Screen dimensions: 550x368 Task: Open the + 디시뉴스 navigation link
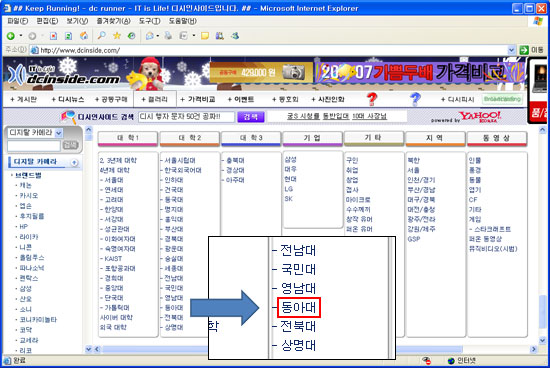(x=68, y=100)
